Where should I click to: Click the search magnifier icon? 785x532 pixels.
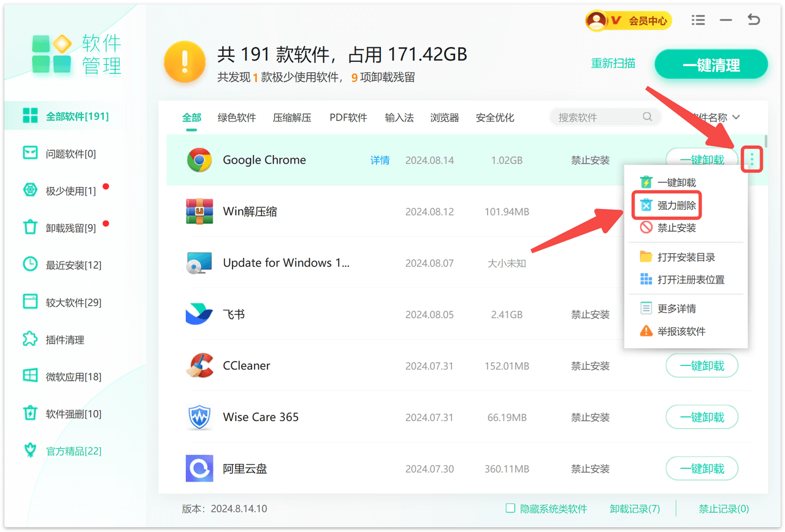(x=647, y=117)
